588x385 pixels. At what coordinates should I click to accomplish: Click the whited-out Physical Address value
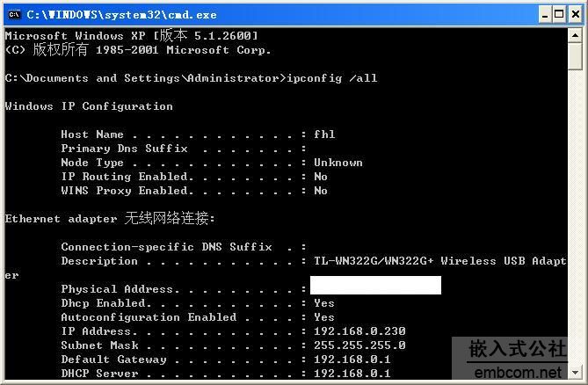[375, 286]
